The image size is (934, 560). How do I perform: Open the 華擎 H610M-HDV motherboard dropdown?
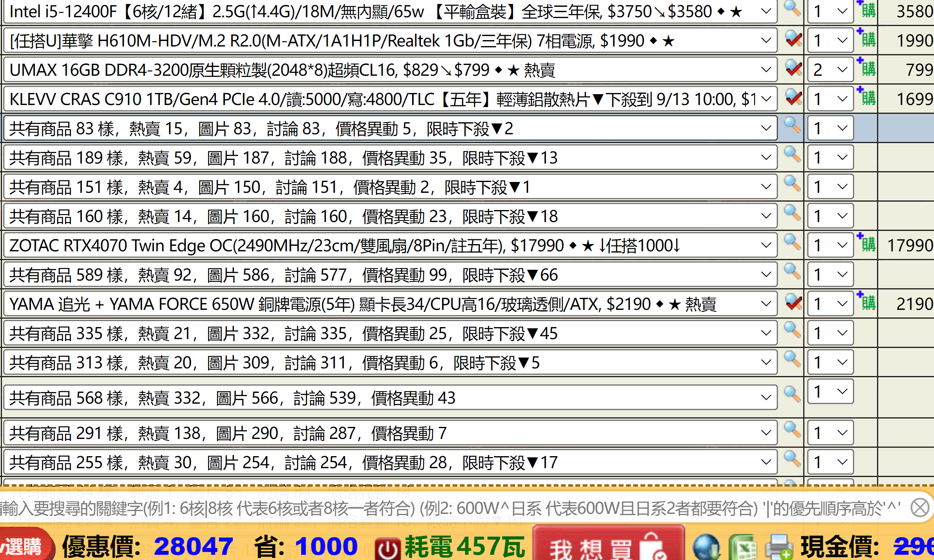(390, 40)
